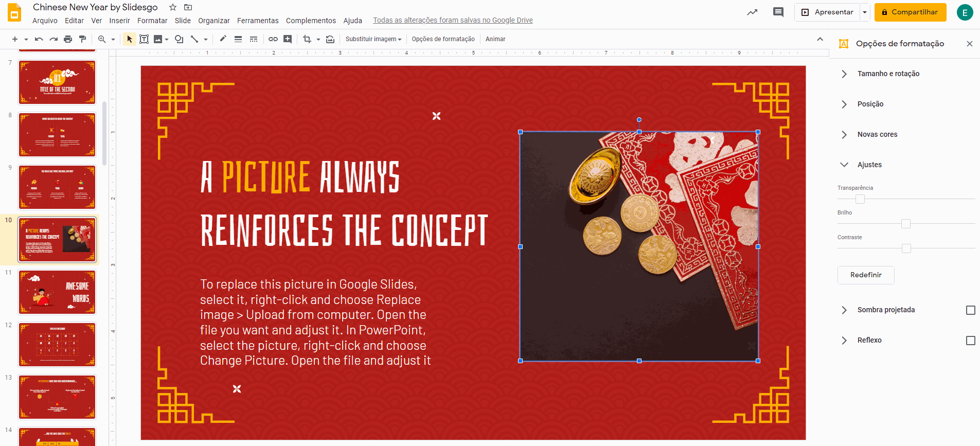Viewport: 980px width, 446px height.
Task: Open the Editar menu
Action: pyautogui.click(x=74, y=21)
